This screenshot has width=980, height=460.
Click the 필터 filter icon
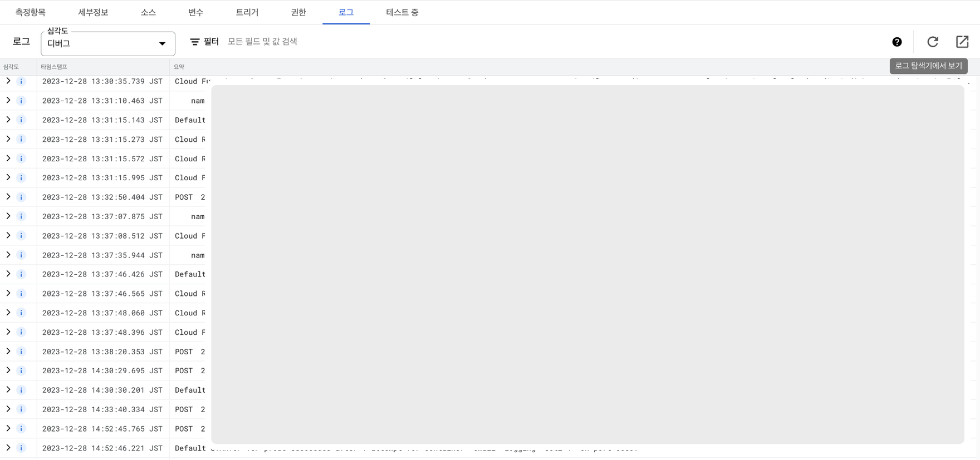[194, 42]
